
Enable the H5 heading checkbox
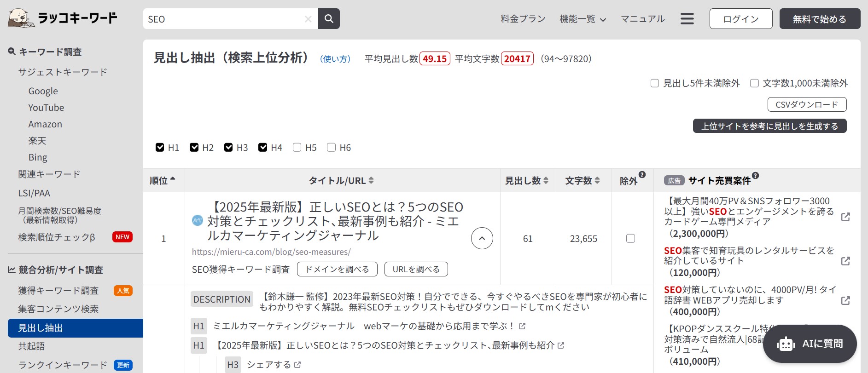click(x=297, y=147)
